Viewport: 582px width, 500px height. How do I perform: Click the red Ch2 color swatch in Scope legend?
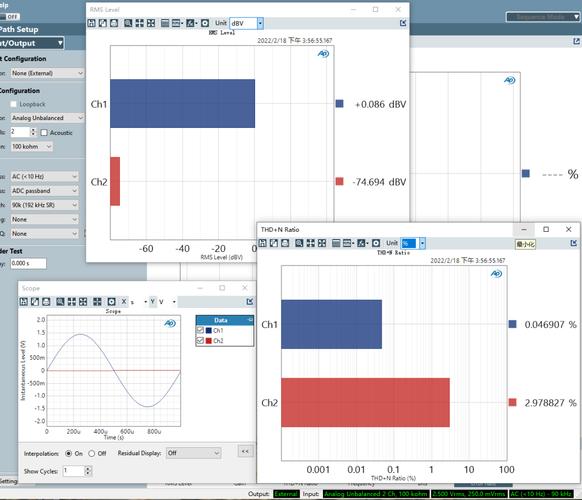pos(209,340)
